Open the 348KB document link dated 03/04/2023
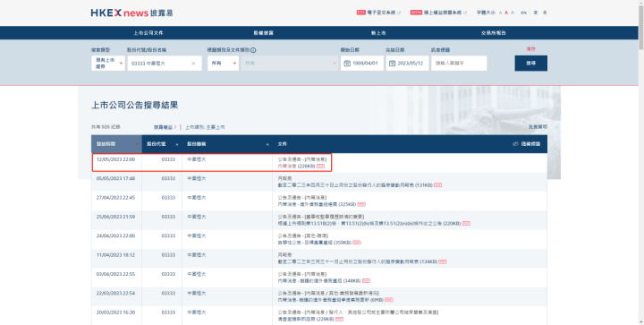The height and width of the screenshot is (325, 644). click(319, 280)
